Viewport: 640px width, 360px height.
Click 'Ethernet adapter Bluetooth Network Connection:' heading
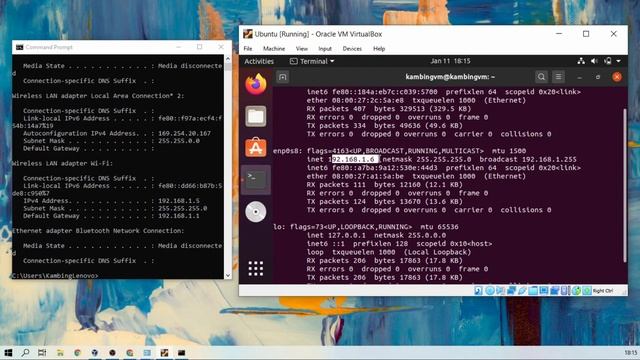coord(98,231)
